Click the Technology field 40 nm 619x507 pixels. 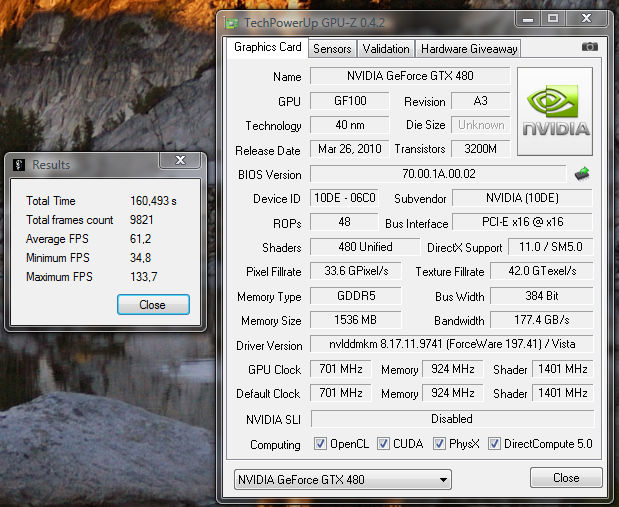350,125
